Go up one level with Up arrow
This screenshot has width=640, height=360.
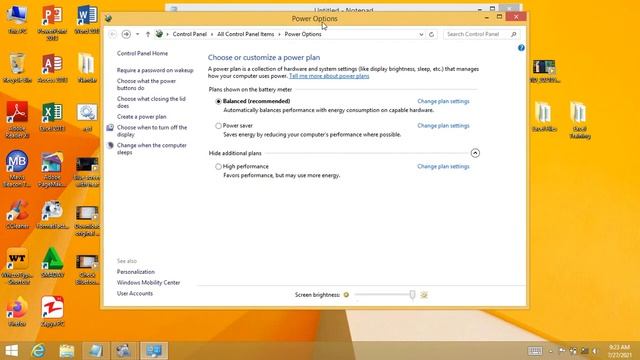[148, 34]
